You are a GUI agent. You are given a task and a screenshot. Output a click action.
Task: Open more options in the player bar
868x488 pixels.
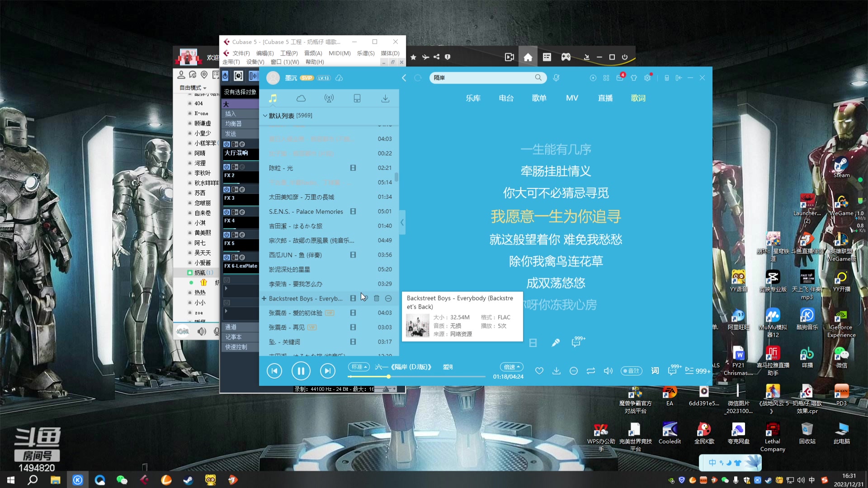(x=574, y=371)
